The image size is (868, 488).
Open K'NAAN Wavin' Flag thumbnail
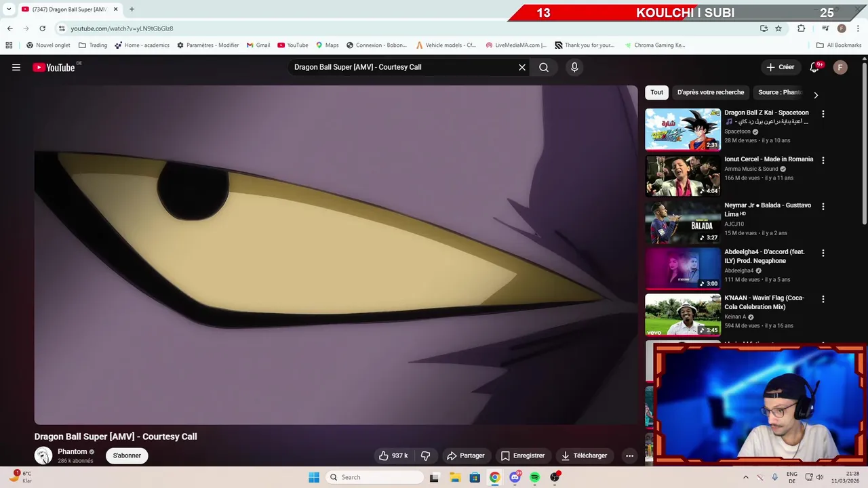point(683,314)
